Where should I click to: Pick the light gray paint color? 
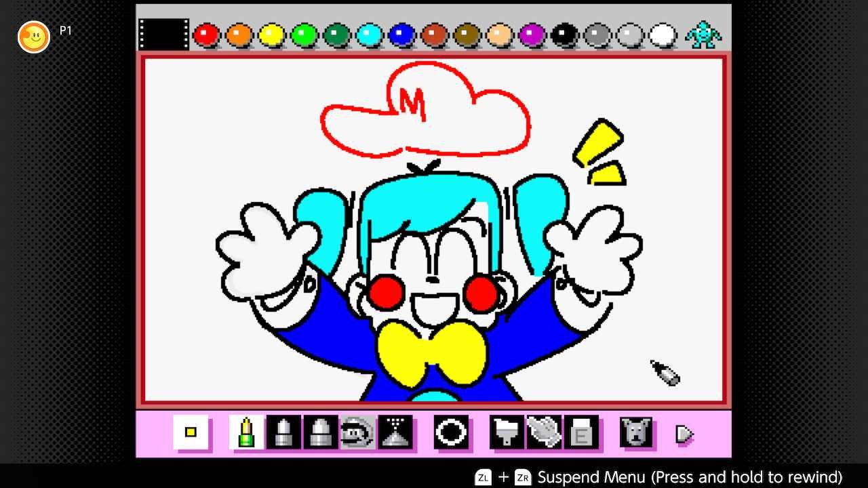pos(630,35)
